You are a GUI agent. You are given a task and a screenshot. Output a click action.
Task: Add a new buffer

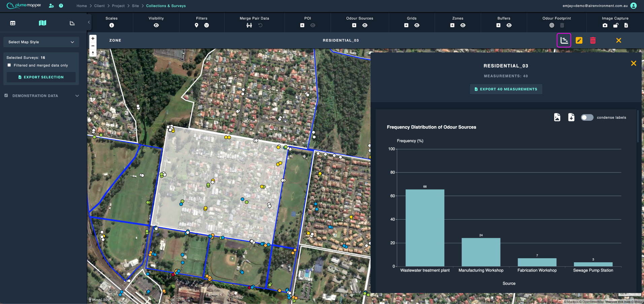499,25
